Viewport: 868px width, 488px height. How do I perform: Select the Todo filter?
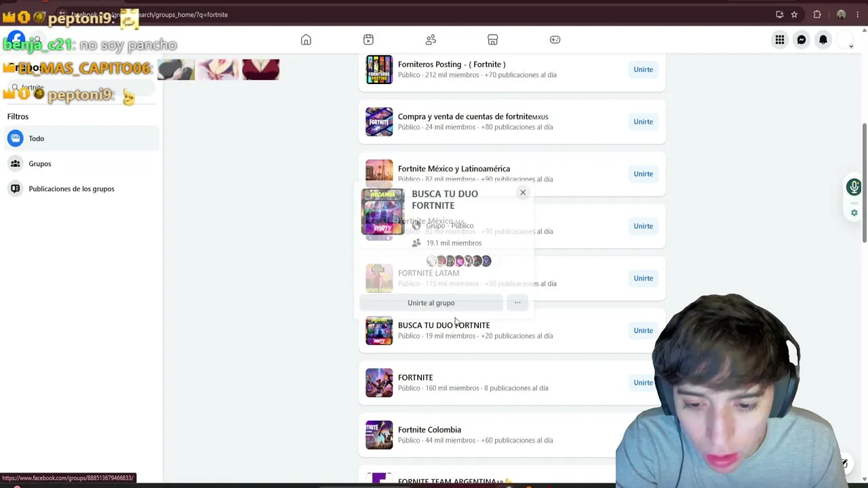pos(81,138)
